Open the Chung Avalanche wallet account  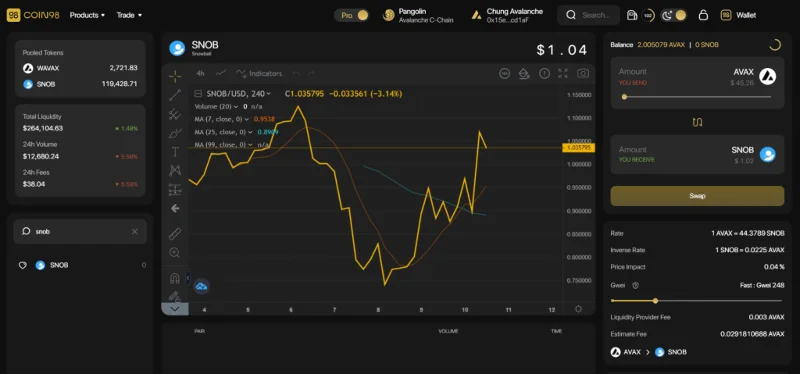click(x=507, y=15)
